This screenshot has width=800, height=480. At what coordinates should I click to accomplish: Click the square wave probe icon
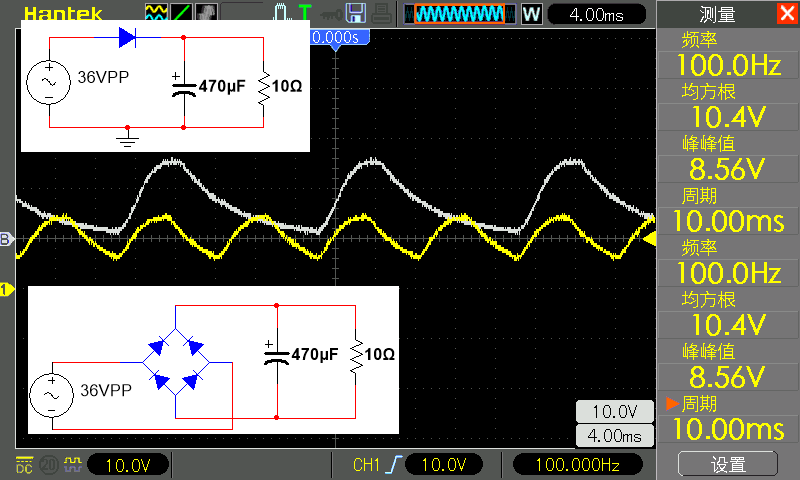[72, 464]
